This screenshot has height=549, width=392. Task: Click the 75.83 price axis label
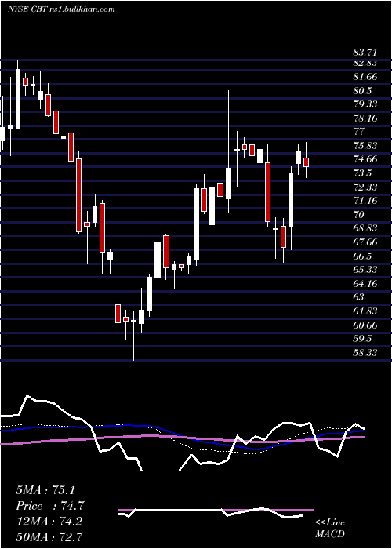point(365,146)
